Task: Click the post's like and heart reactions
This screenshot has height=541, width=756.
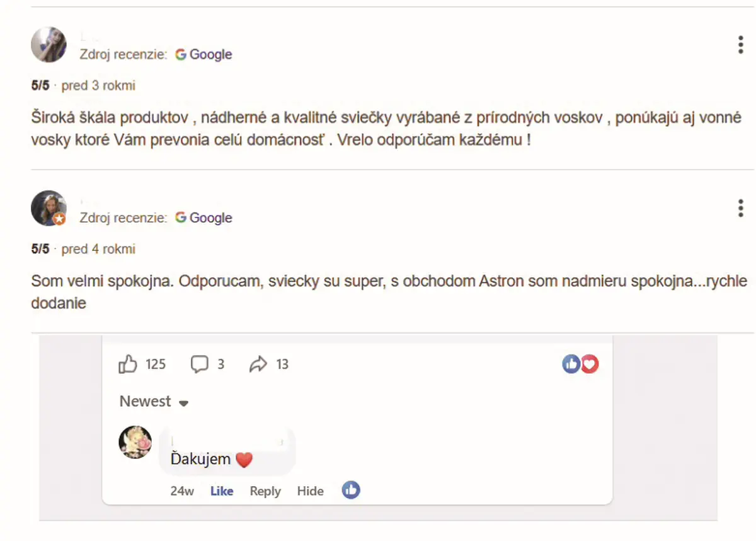Action: pyautogui.click(x=580, y=363)
